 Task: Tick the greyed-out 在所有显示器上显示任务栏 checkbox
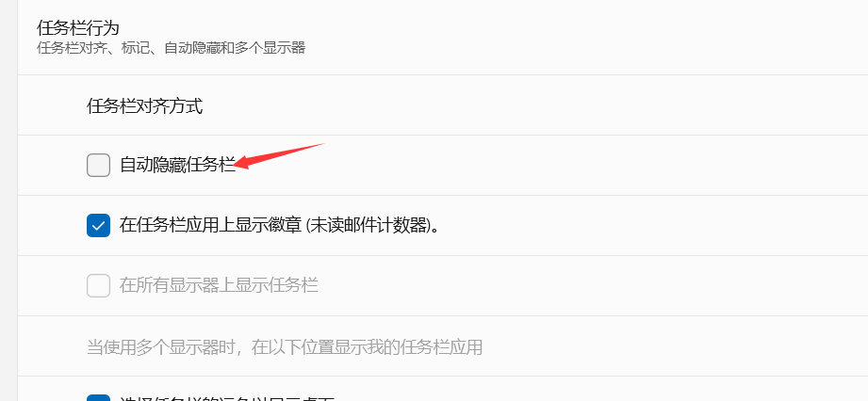(99, 285)
